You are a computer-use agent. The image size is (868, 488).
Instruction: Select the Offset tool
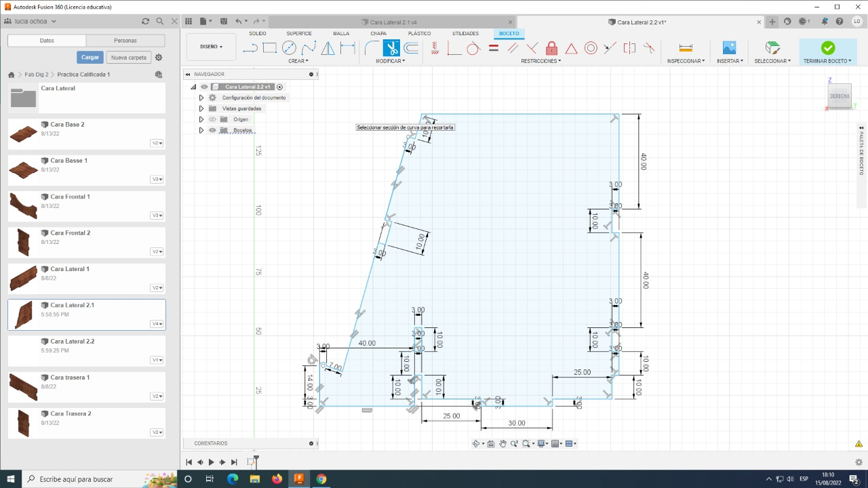pos(411,48)
